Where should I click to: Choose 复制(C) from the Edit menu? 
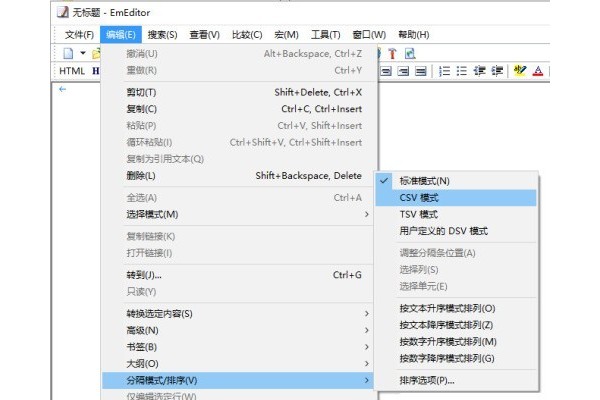238,109
